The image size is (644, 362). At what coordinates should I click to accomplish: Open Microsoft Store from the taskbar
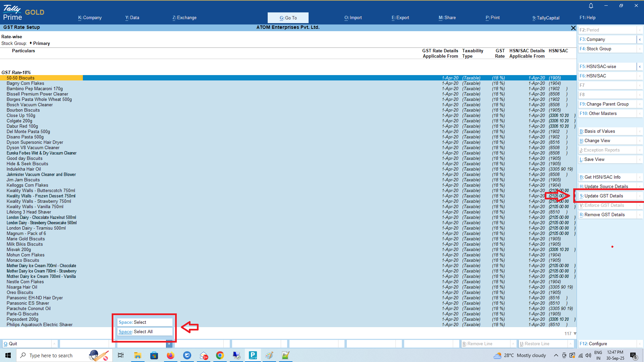pyautogui.click(x=154, y=355)
